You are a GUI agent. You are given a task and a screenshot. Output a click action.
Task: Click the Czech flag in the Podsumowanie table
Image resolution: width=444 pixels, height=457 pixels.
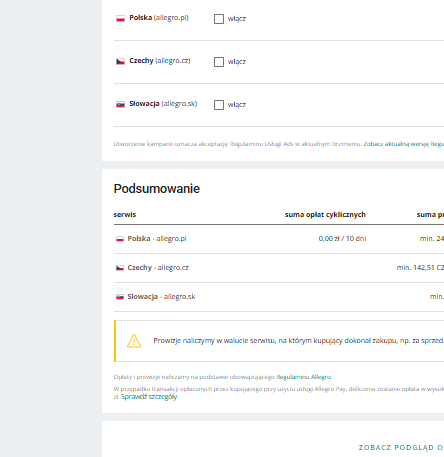pyautogui.click(x=120, y=268)
